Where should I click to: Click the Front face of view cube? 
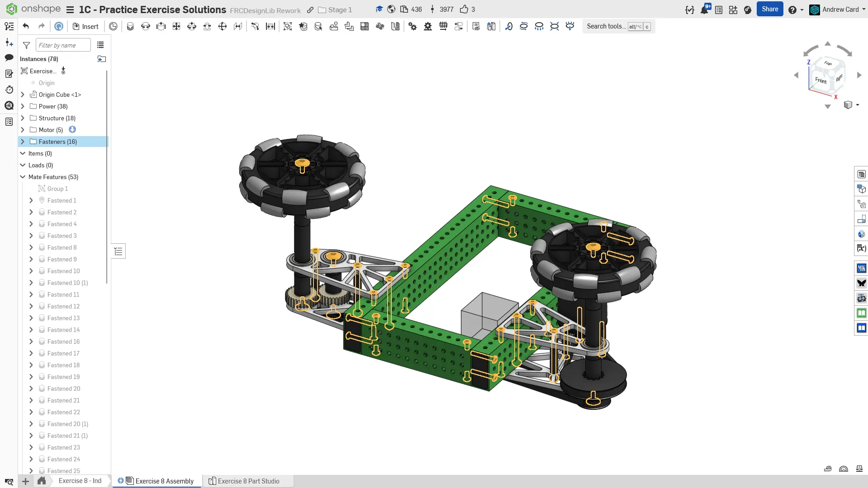821,80
